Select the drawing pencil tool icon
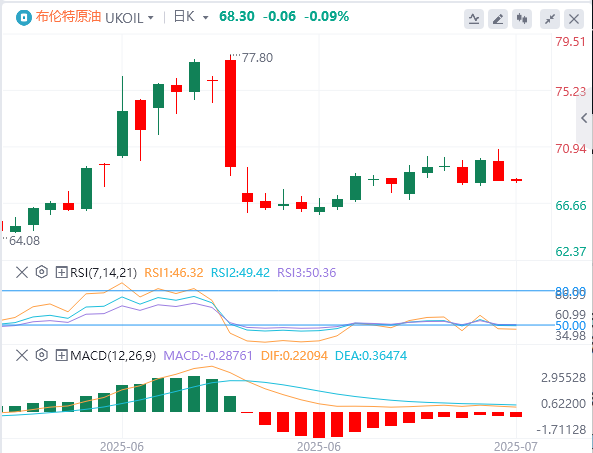The image size is (593, 453). 498,19
